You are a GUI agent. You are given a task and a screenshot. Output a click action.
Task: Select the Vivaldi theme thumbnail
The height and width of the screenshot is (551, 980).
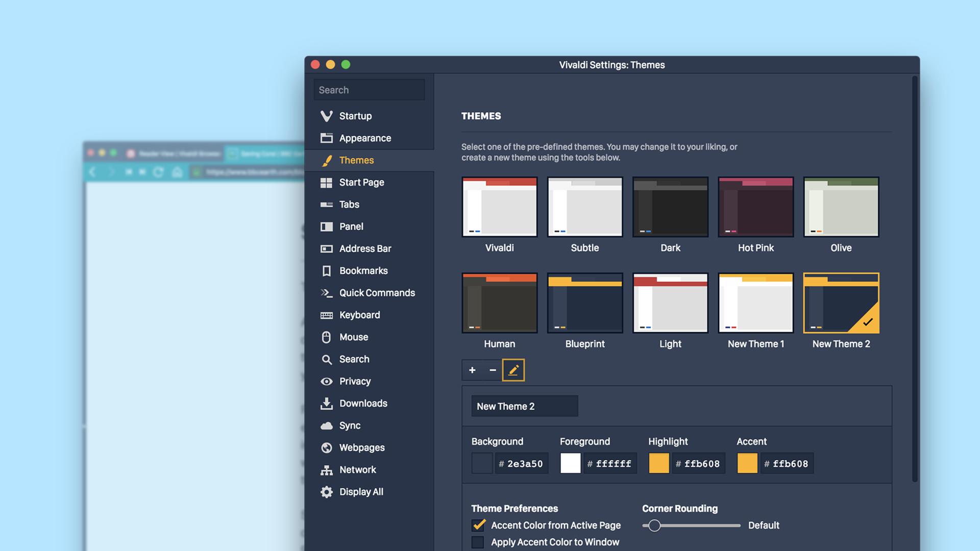pyautogui.click(x=500, y=207)
